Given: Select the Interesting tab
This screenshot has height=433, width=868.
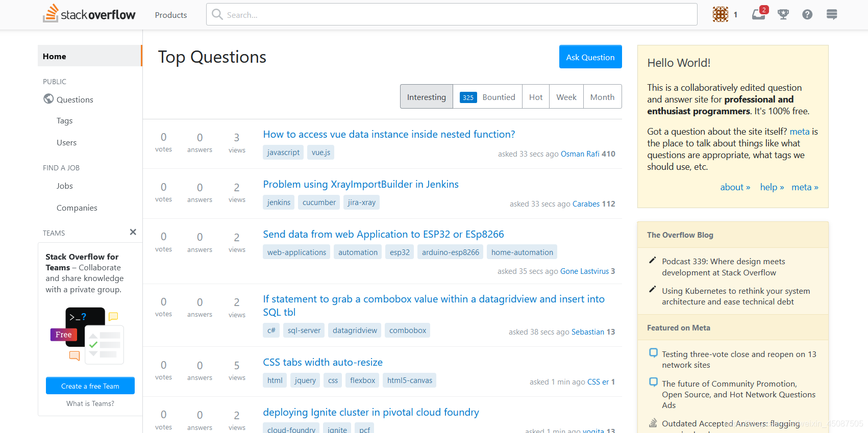Looking at the screenshot, I should click(427, 97).
